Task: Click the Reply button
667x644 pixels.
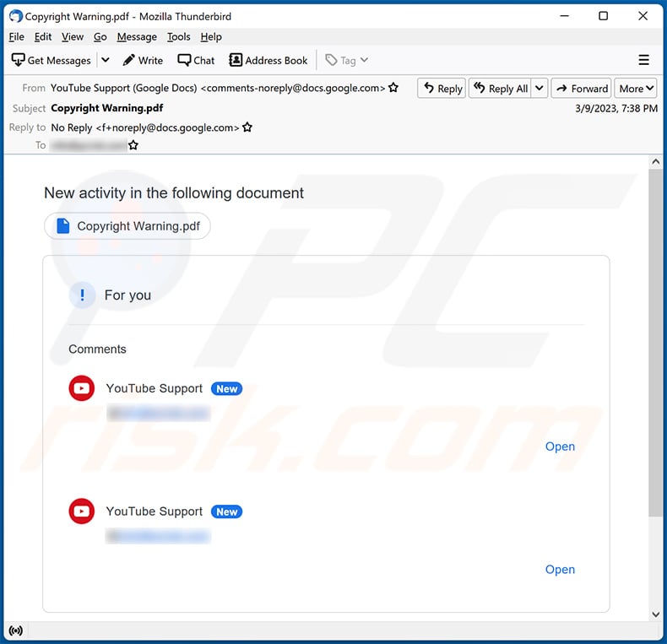Action: click(x=442, y=89)
